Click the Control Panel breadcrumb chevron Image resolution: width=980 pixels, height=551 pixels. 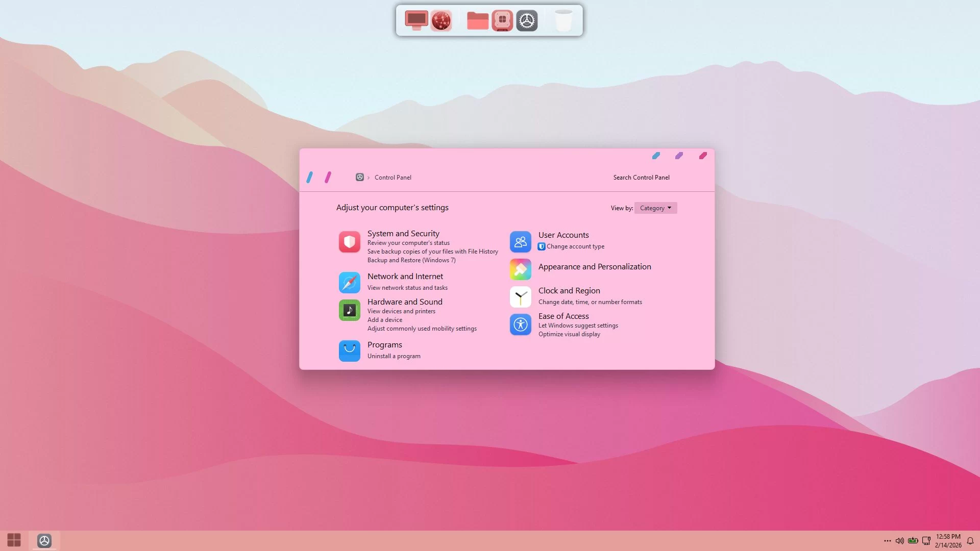(x=369, y=178)
